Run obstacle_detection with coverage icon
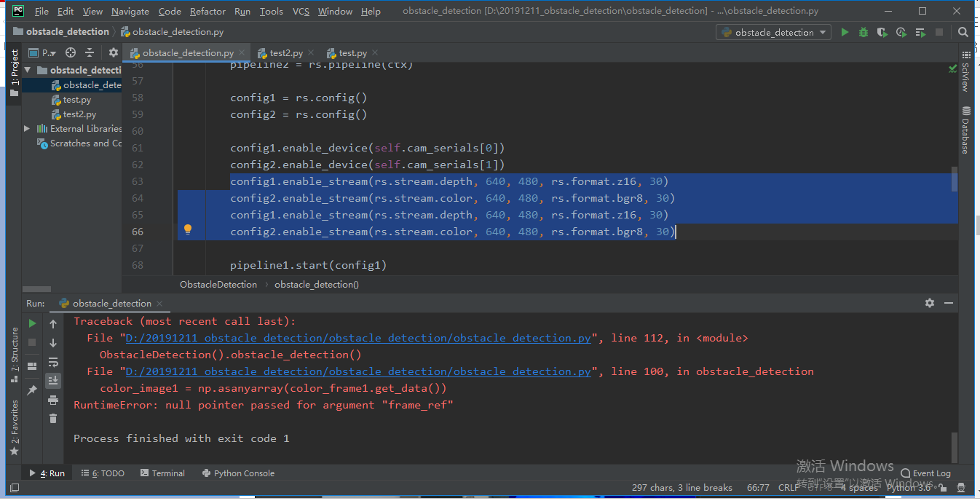Screen dimensions: 980x501 click(x=881, y=32)
